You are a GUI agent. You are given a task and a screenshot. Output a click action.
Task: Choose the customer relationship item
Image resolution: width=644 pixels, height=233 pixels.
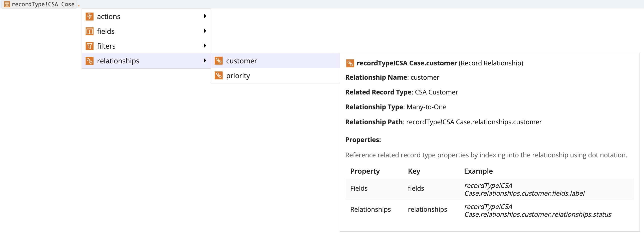point(275,61)
